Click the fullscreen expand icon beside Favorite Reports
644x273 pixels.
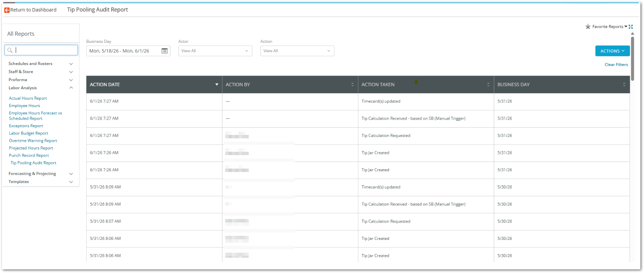631,27
